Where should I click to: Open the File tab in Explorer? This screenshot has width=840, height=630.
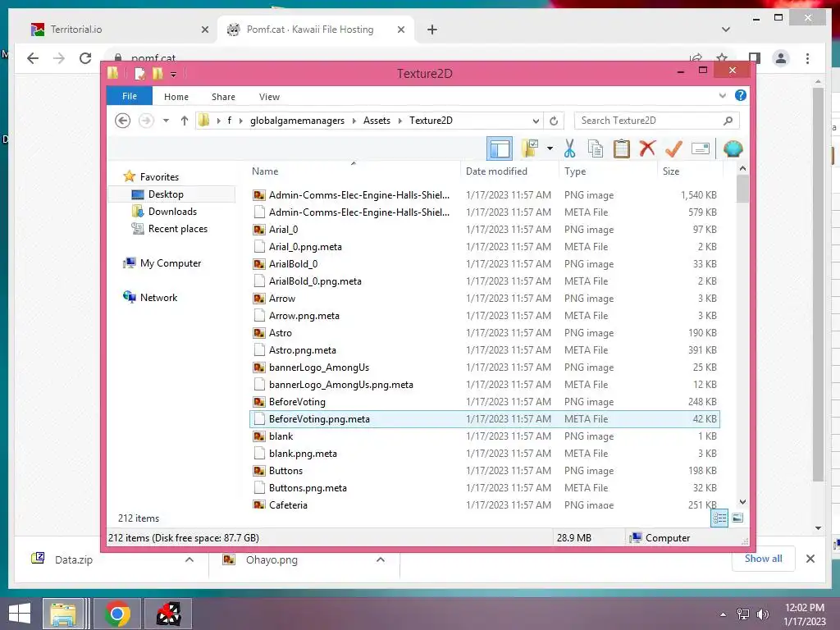click(129, 97)
